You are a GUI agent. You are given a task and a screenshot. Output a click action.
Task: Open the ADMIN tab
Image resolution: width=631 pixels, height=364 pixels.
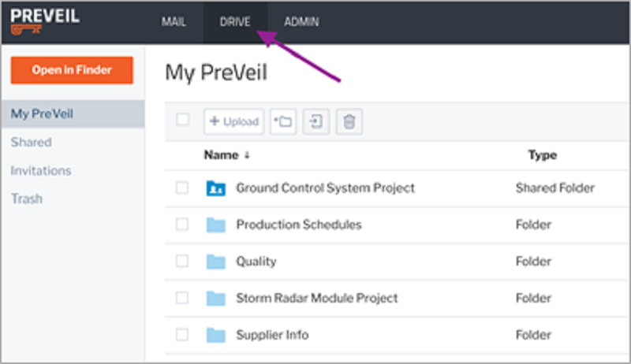pyautogui.click(x=301, y=22)
